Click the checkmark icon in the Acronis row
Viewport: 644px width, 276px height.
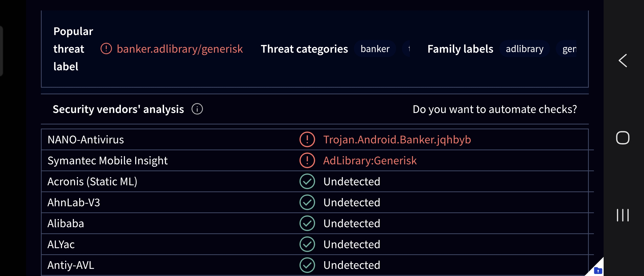307,181
